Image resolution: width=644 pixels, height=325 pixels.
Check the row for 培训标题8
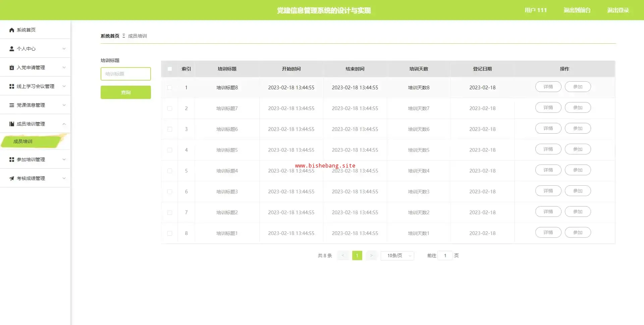tap(170, 88)
